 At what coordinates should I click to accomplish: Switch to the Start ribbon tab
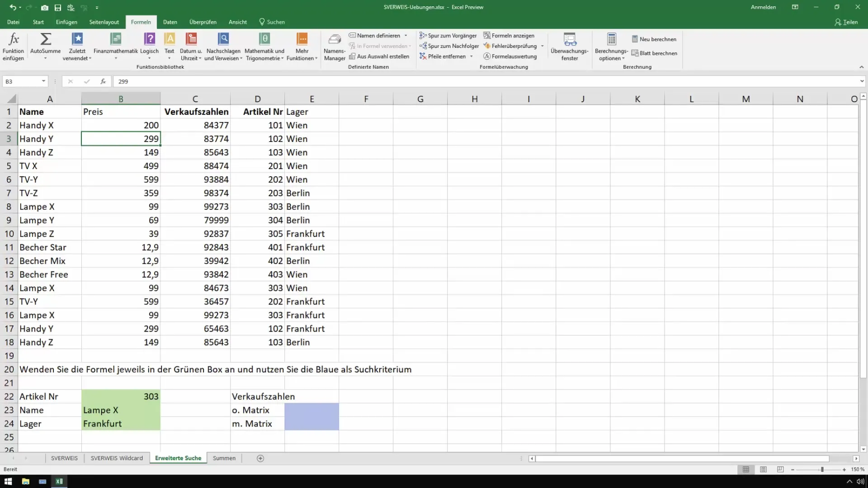tap(38, 22)
